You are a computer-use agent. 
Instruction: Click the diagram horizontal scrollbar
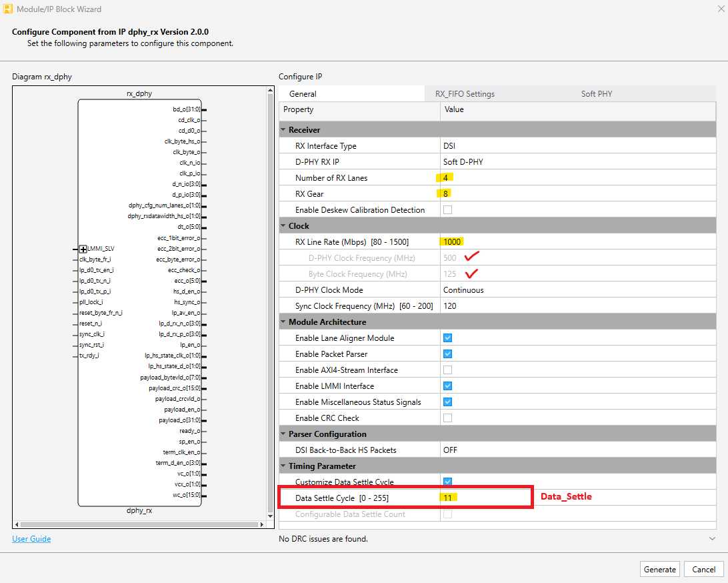tap(133, 525)
